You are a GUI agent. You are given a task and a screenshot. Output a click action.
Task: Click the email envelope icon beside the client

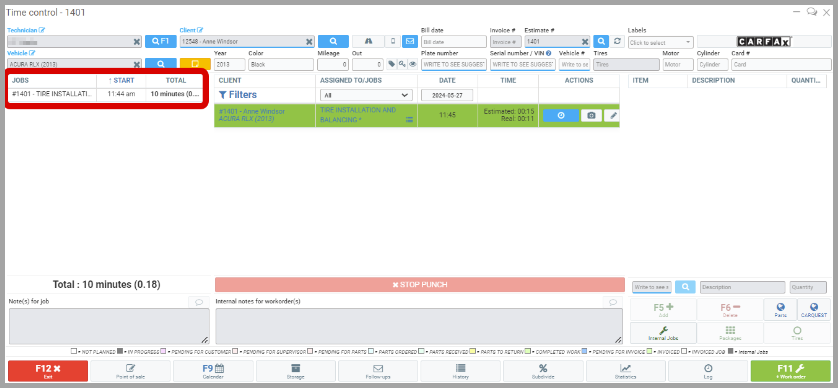click(410, 41)
